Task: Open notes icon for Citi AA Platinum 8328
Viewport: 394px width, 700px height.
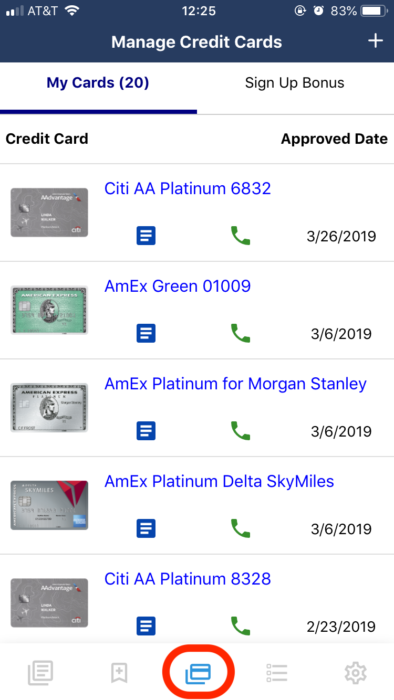Action: 146,626
